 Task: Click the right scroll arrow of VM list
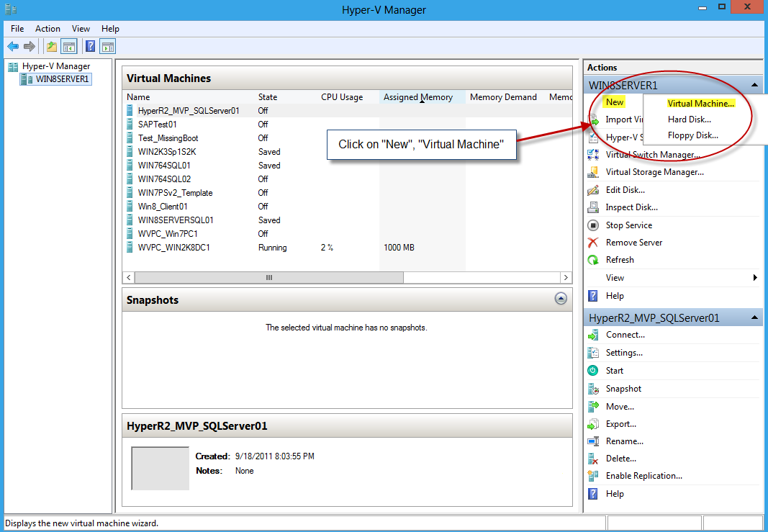click(x=566, y=278)
